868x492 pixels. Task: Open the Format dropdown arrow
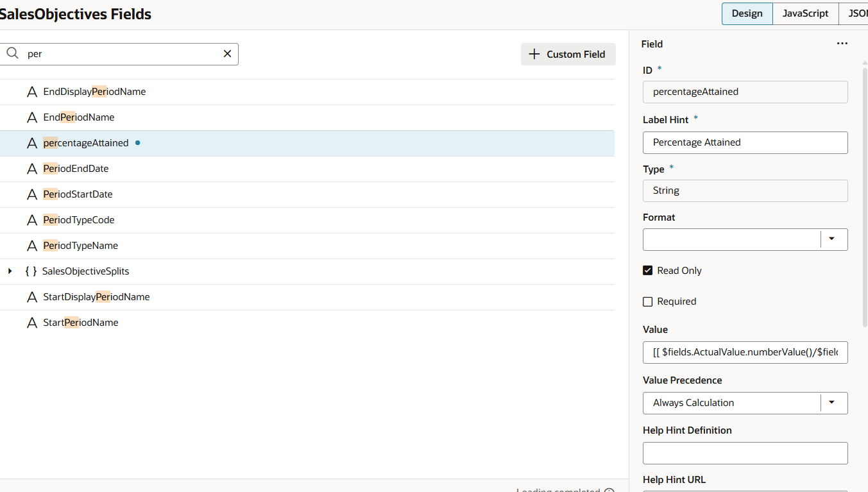pos(832,239)
